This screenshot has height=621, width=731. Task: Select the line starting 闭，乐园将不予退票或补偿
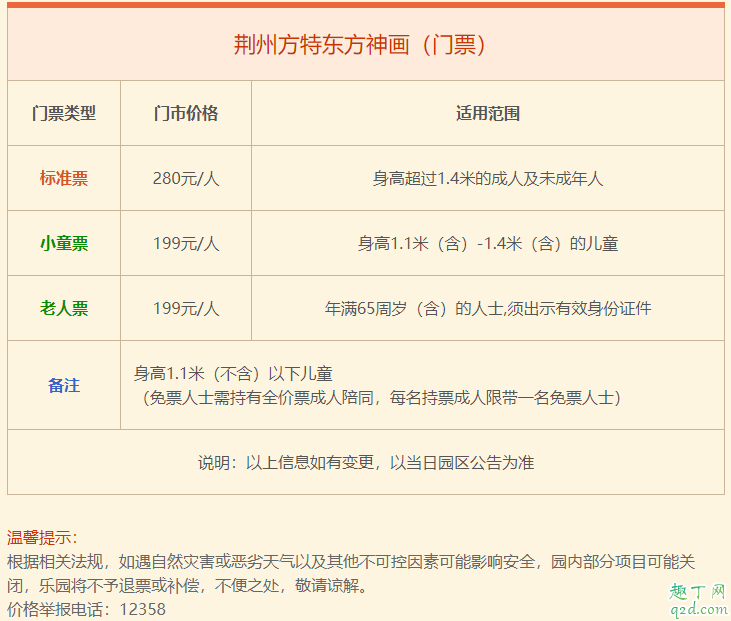coord(188,585)
